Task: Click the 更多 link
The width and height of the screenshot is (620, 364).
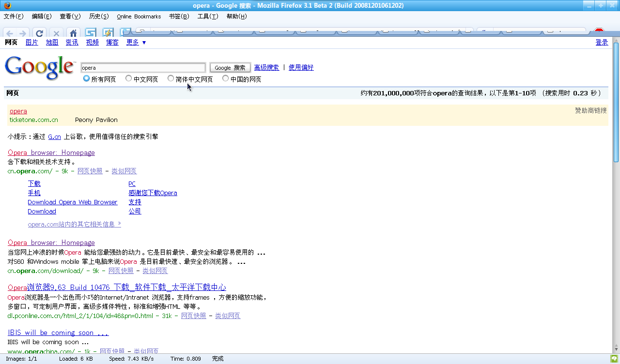Action: point(133,43)
